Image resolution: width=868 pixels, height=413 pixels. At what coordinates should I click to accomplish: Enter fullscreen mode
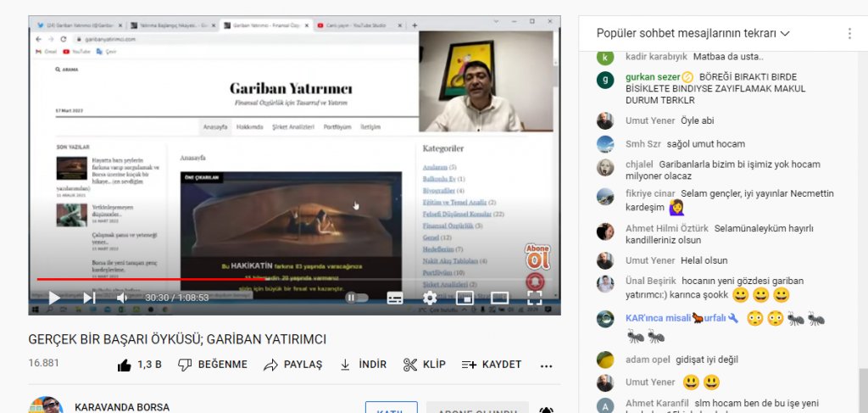[x=535, y=298]
